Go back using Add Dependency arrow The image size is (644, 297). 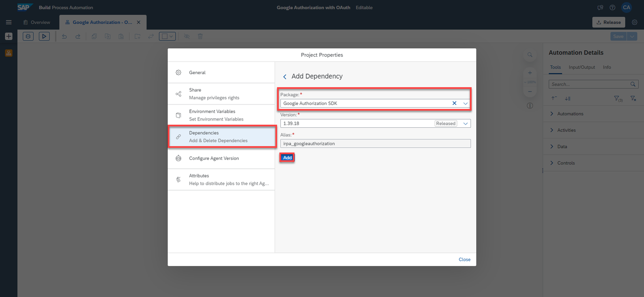pos(285,77)
